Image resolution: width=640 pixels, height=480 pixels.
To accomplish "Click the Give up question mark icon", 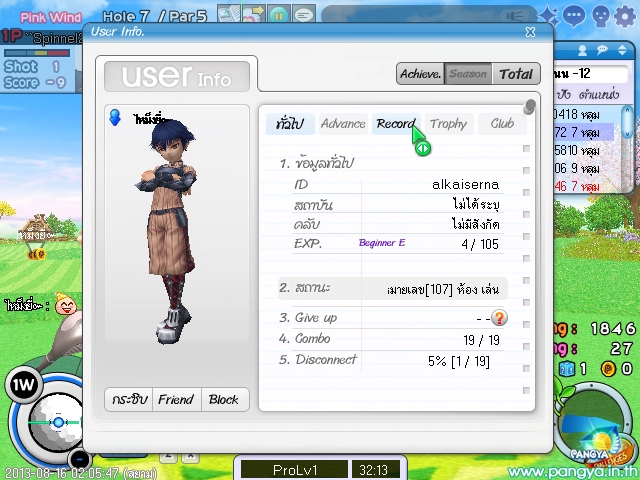I will pyautogui.click(x=499, y=318).
